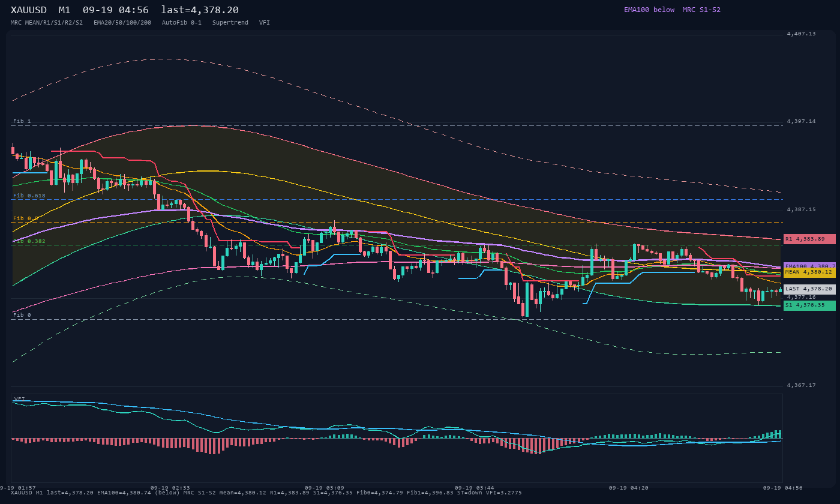Click the 4,387.15 price axis label
Screen dimensions: 840x504
pos(801,209)
